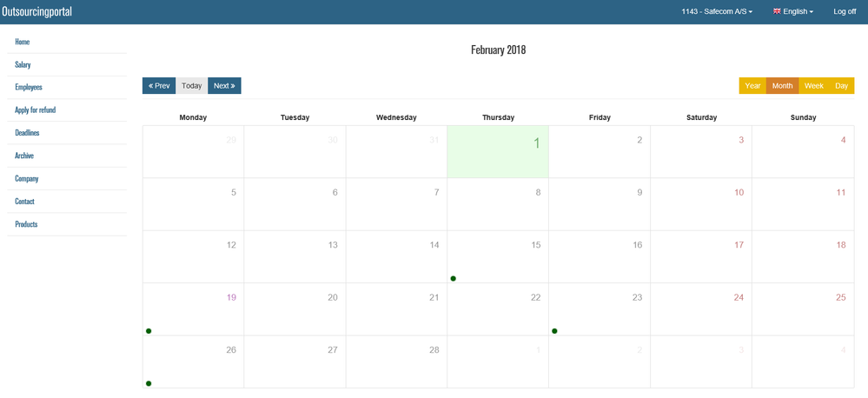
Task: Switch to Year view
Action: (x=752, y=86)
